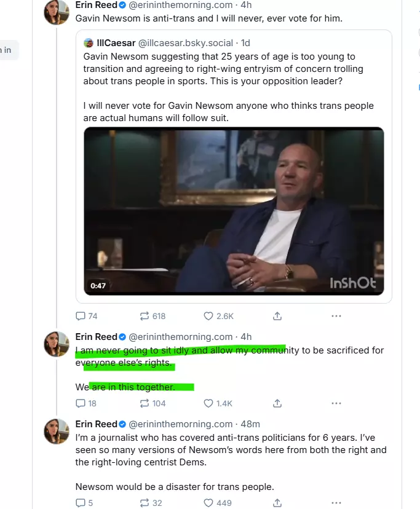Like the post with 1.4K likes
This screenshot has width=420, height=509.
(x=208, y=403)
